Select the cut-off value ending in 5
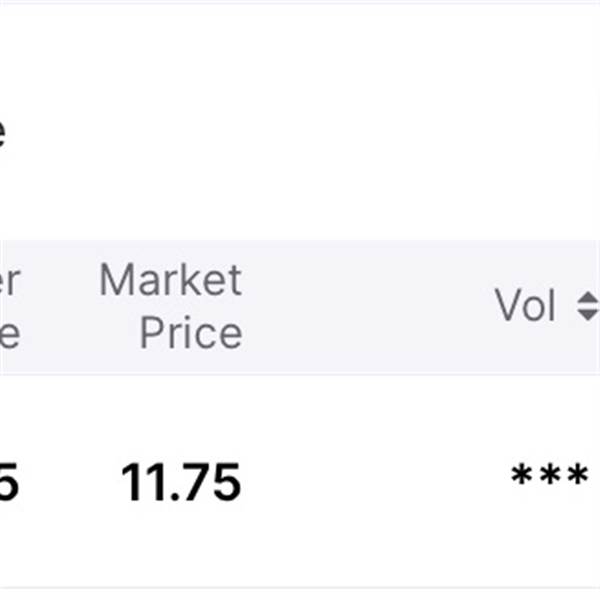 9,482
